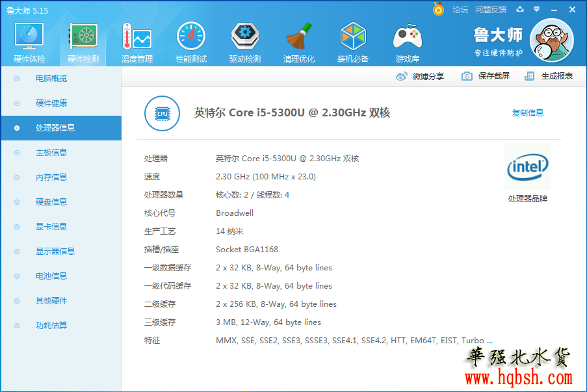Image resolution: width=587 pixels, height=392 pixels.
Task: Select 处理器信息 in the sidebar
Action: coord(61,128)
